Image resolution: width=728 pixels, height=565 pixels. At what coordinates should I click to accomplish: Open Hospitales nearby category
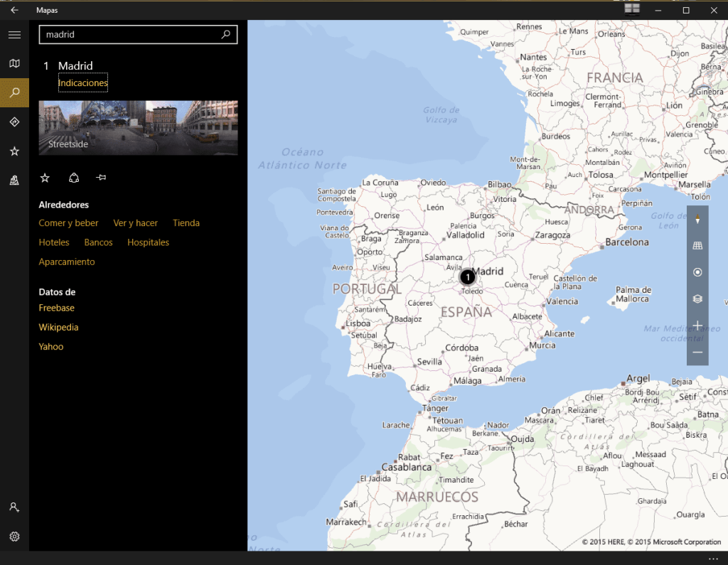click(148, 242)
